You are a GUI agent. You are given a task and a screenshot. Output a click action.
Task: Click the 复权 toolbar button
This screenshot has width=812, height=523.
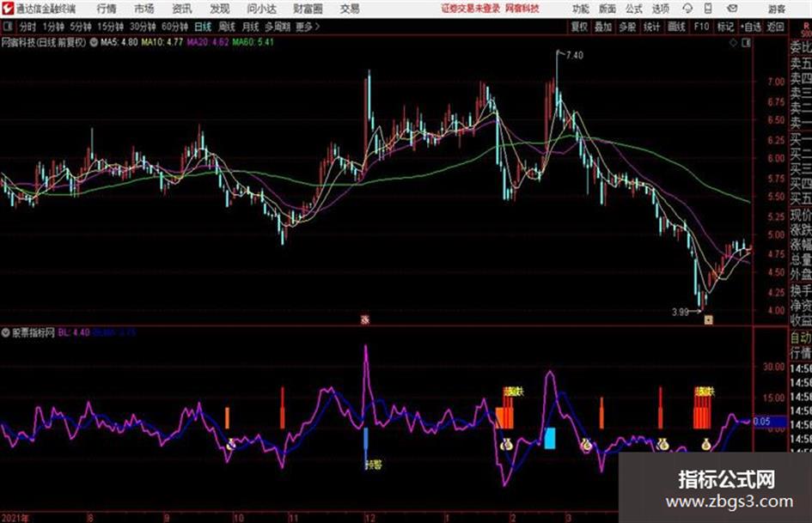(x=579, y=27)
